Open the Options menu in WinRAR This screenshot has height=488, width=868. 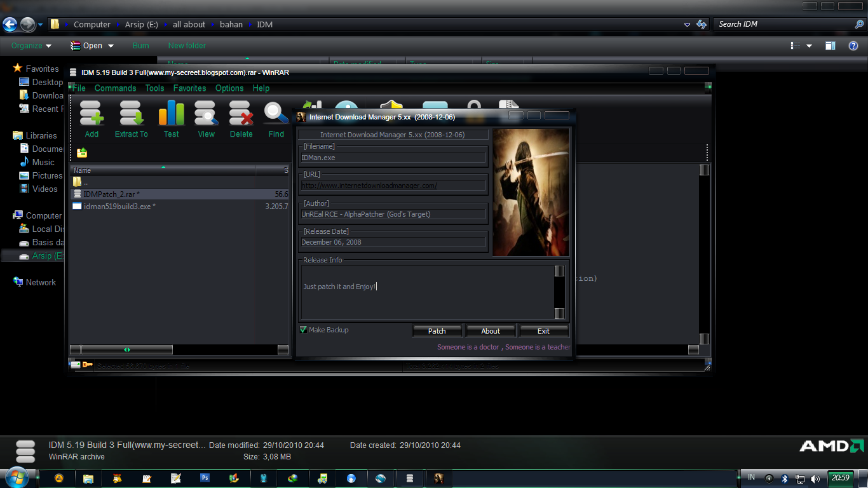tap(229, 88)
